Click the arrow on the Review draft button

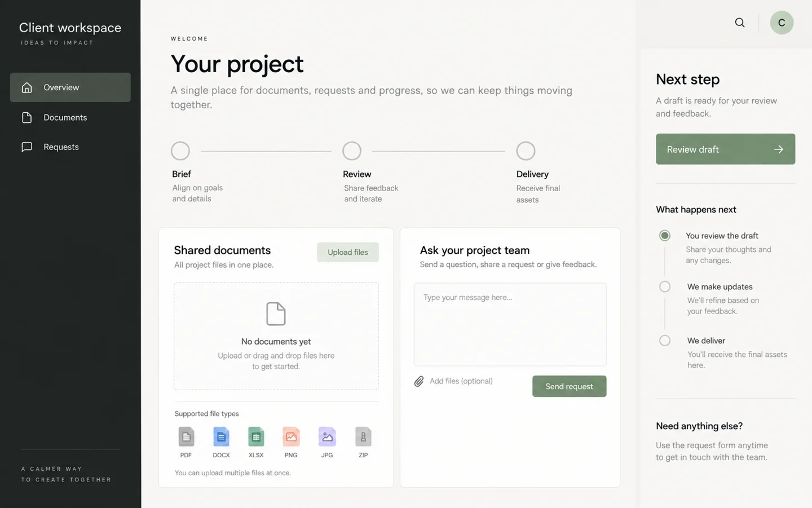point(779,149)
